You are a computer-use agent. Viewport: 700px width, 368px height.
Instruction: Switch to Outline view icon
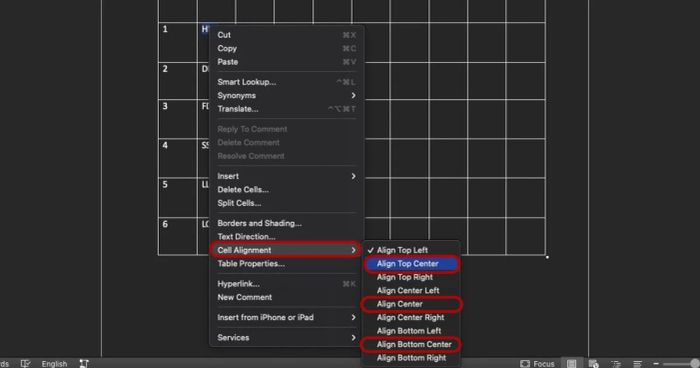click(616, 364)
